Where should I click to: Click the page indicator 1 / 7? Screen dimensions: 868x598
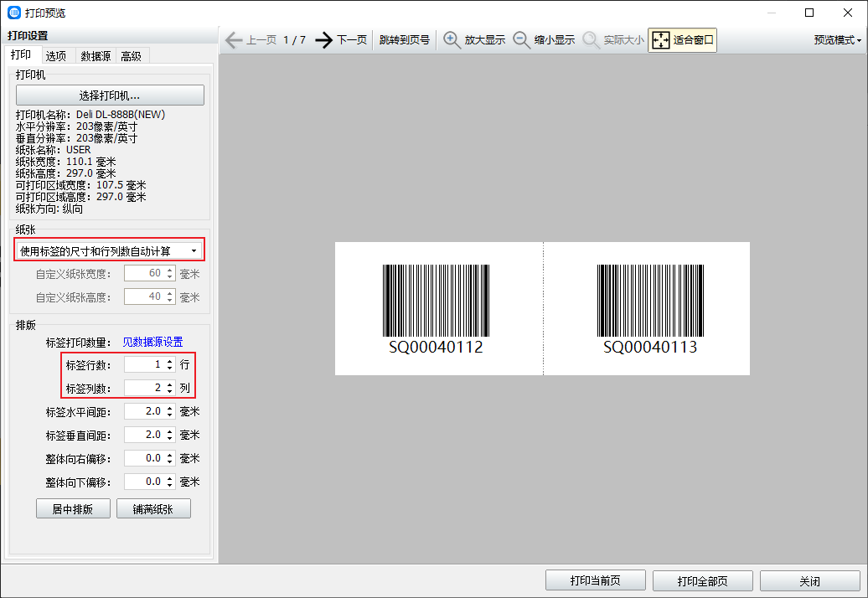tap(295, 40)
